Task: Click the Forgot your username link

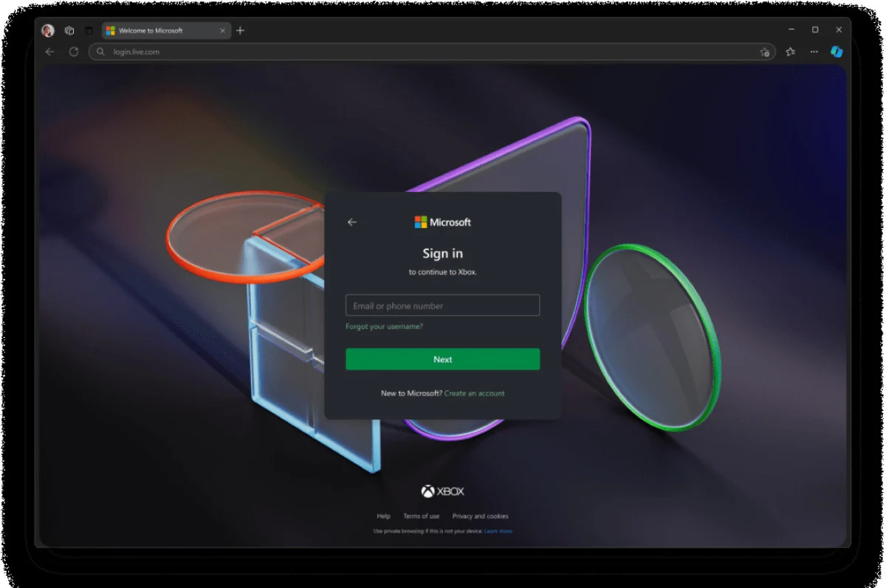Action: pos(384,326)
